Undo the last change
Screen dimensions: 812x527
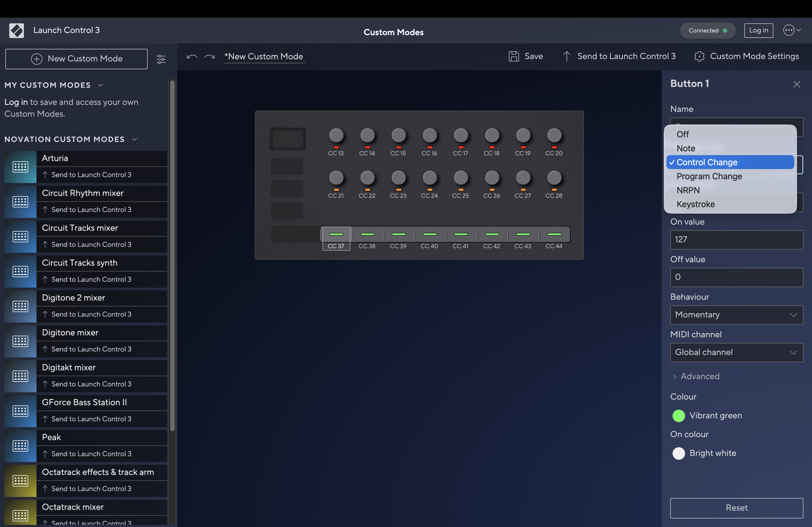[x=192, y=57]
